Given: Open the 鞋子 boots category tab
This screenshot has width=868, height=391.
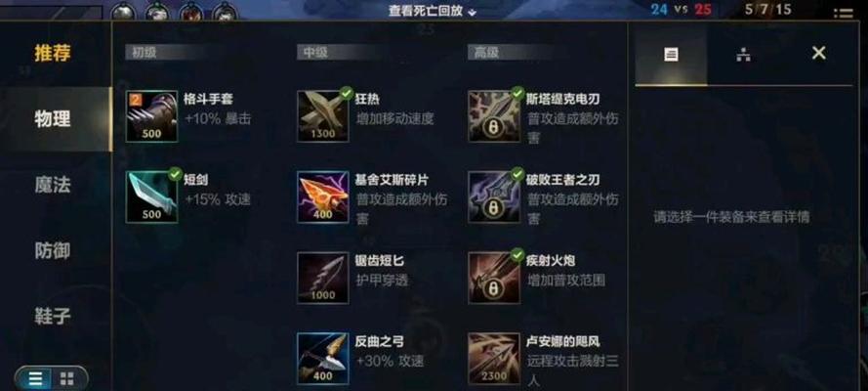Looking at the screenshot, I should pyautogui.click(x=53, y=317).
